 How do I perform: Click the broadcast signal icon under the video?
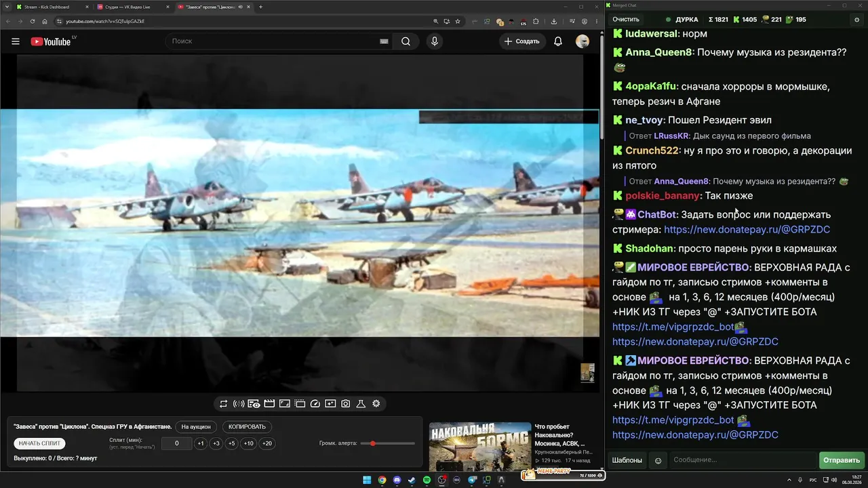pos(239,404)
